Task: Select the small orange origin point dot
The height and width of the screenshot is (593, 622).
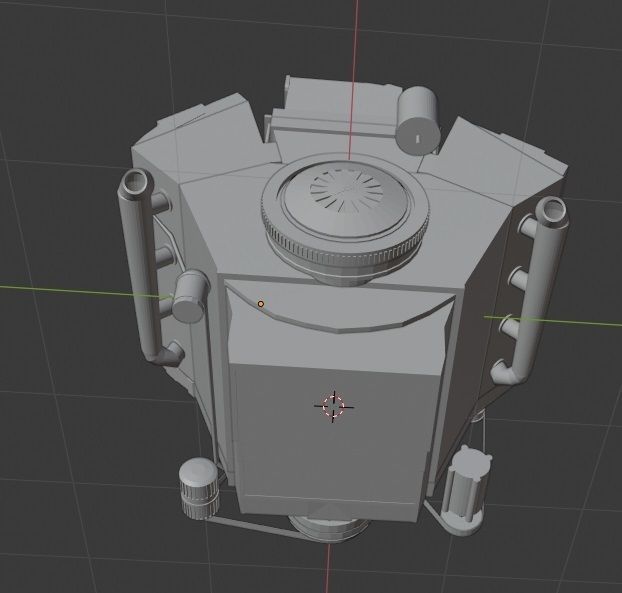Action: click(x=261, y=304)
